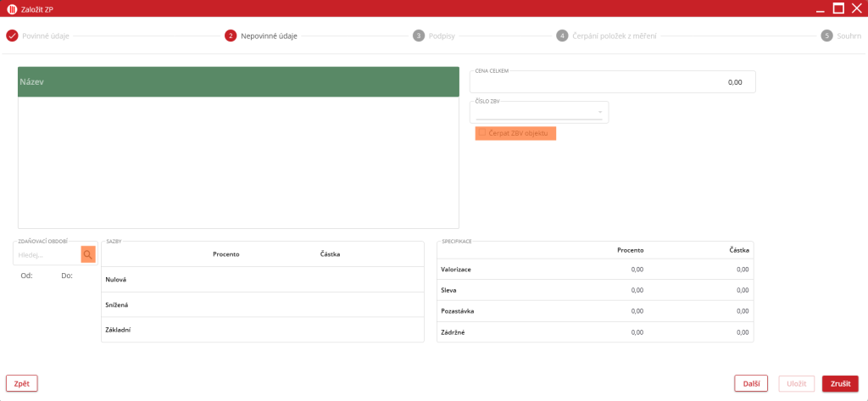This screenshot has height=401, width=868.
Task: Open the Číslo ZBV dropdown
Action: coord(599,112)
